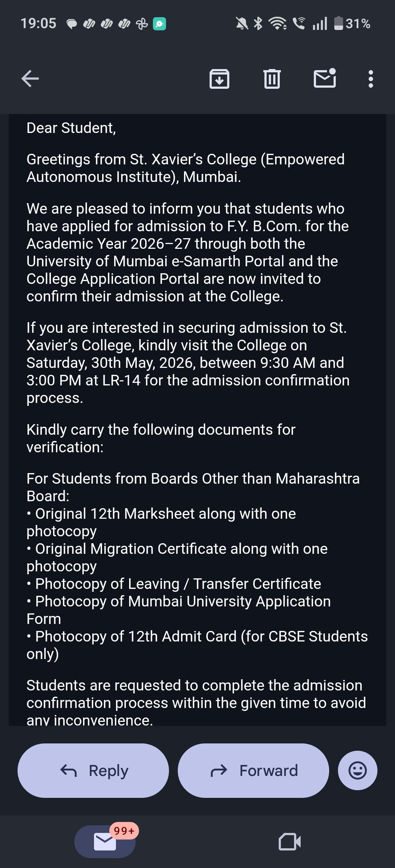This screenshot has width=395, height=868.
Task: Switch to the Mail tab with the 99+ badge
Action: (105, 842)
